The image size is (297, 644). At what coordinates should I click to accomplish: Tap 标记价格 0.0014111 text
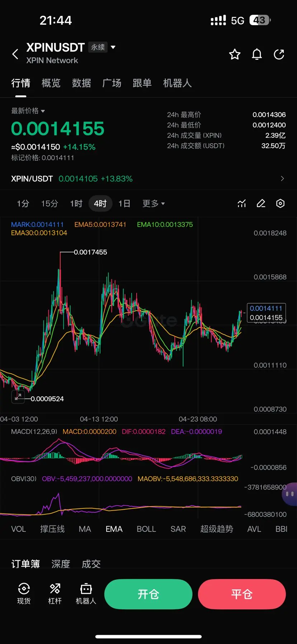[x=43, y=158]
